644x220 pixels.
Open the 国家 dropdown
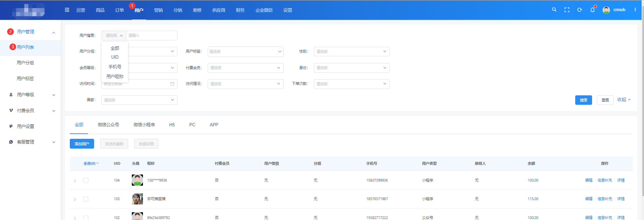click(x=139, y=100)
